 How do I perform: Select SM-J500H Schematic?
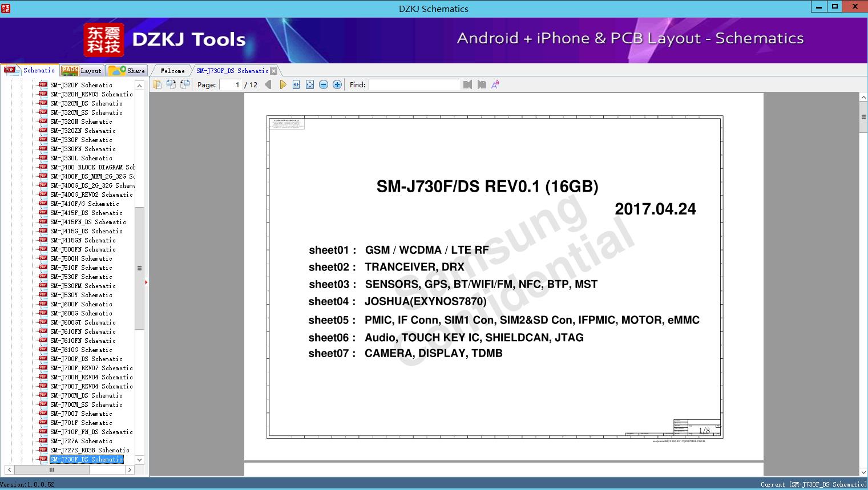pyautogui.click(x=81, y=258)
